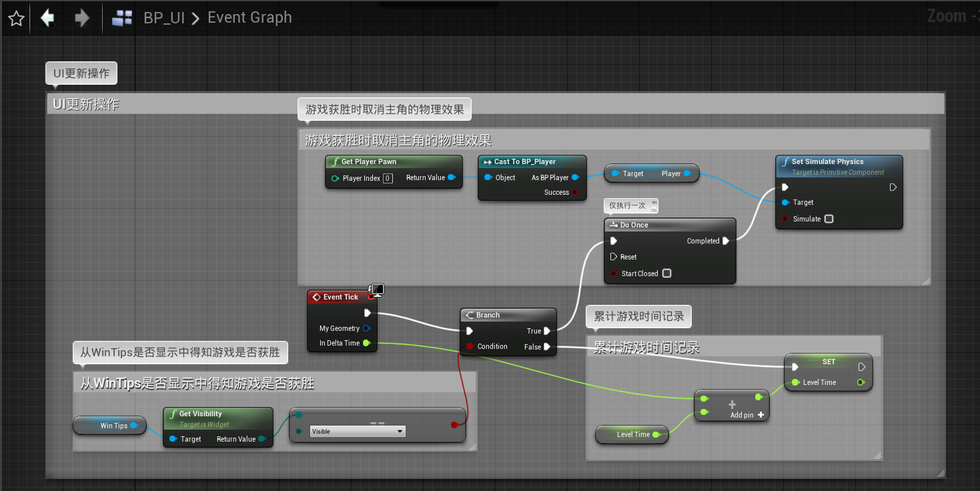Toggle the Simulate checkbox on Set Simulate Physics

click(x=829, y=219)
